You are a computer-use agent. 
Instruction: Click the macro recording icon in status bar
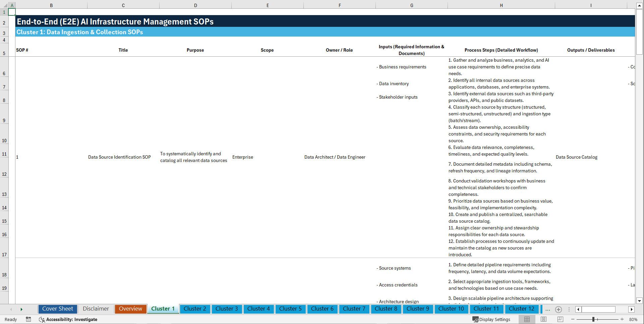pos(28,319)
